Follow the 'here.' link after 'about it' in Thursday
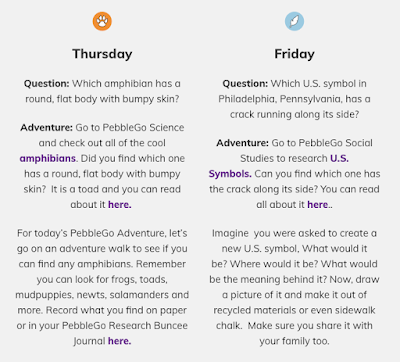This screenshot has width=400, height=362. 120,204
